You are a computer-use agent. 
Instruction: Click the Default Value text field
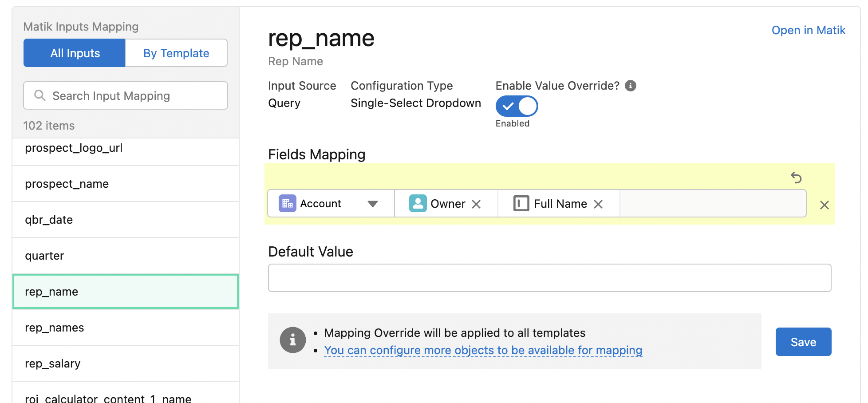[x=549, y=278]
